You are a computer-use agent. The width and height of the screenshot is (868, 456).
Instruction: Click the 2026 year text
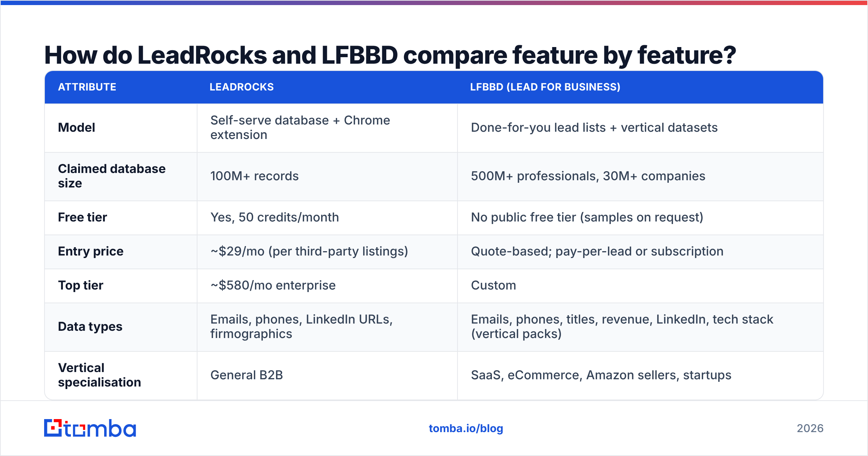(810, 428)
